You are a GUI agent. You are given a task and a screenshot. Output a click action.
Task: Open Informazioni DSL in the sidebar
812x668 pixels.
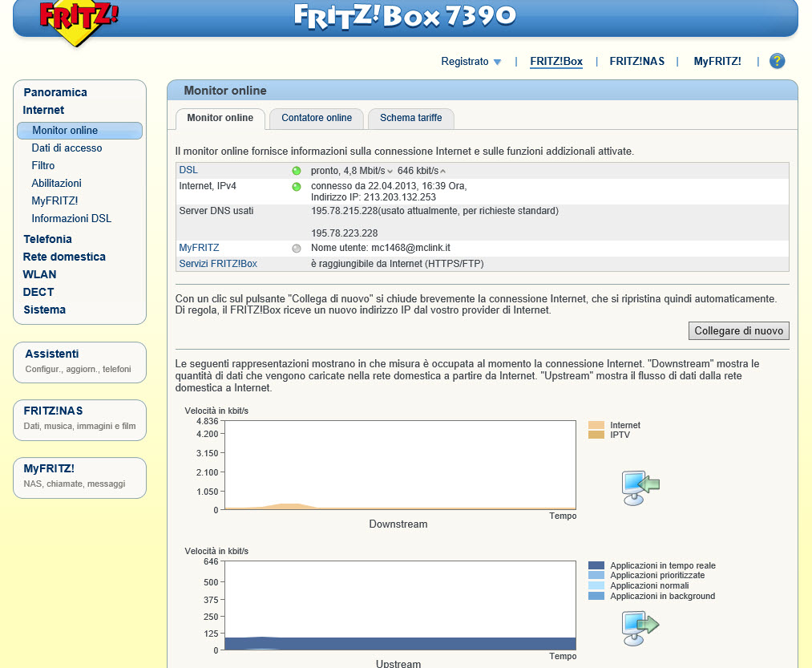[71, 219]
